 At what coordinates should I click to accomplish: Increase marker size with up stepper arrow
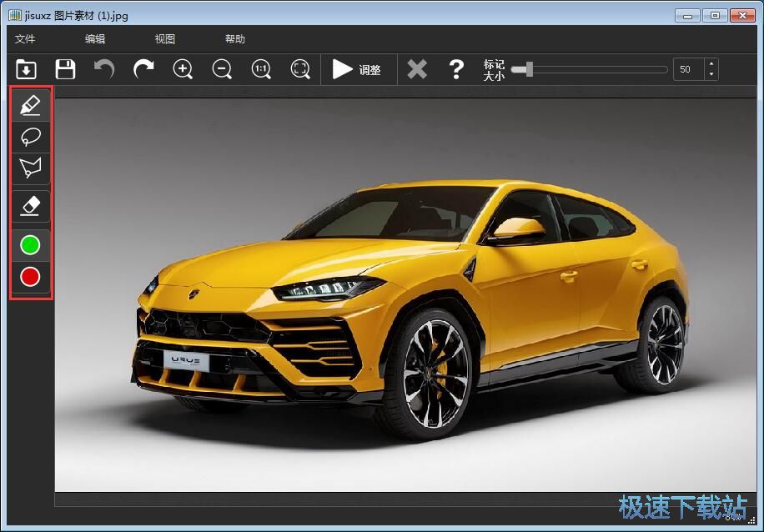(x=711, y=64)
